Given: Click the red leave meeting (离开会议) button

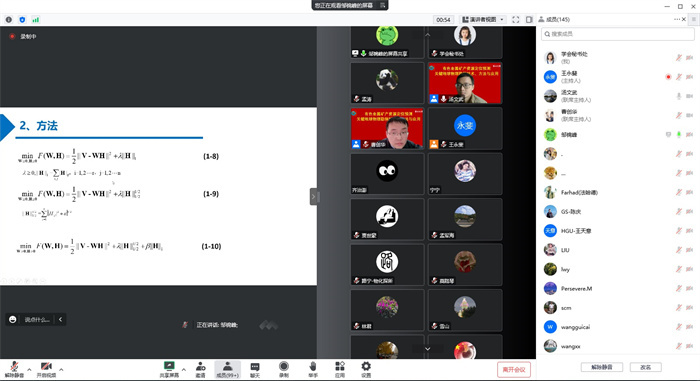Looking at the screenshot, I should coord(514,369).
